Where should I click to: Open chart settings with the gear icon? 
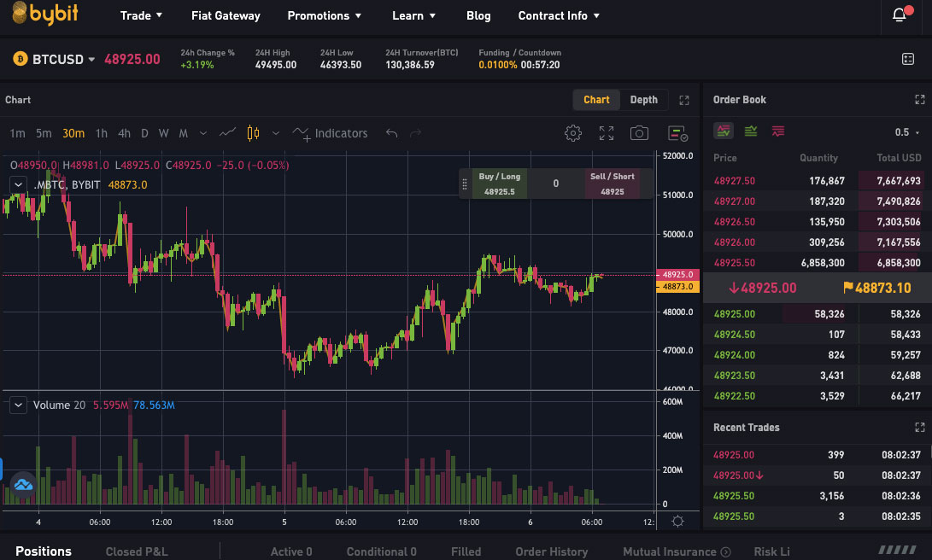coord(573,133)
